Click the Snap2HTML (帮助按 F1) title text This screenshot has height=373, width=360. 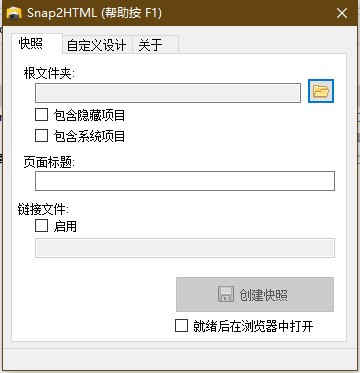(94, 13)
